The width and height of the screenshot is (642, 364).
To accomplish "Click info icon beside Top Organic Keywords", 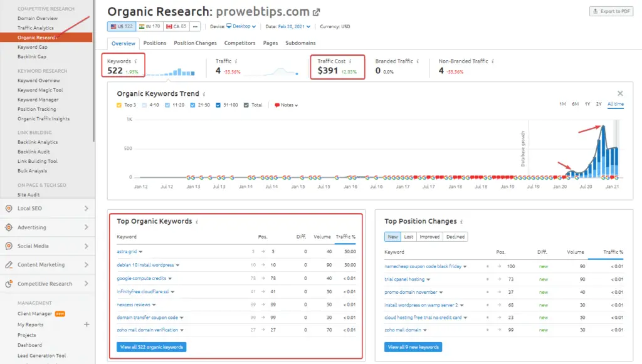I will (x=196, y=222).
